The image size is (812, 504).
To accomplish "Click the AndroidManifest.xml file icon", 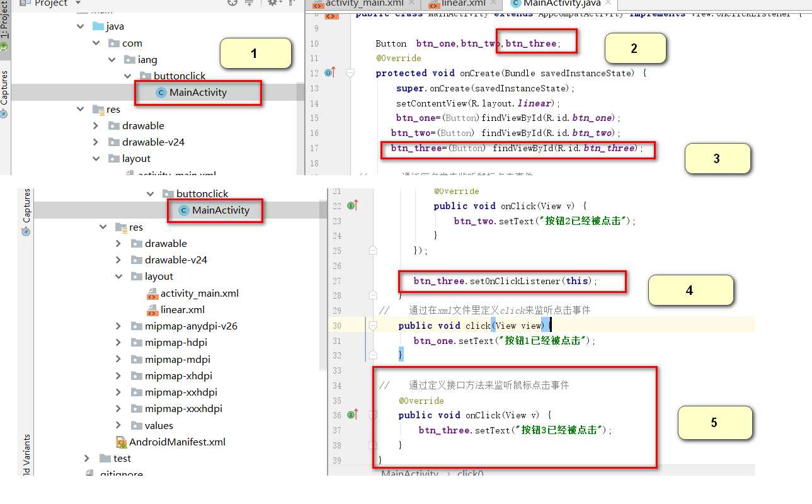I will pos(121,442).
